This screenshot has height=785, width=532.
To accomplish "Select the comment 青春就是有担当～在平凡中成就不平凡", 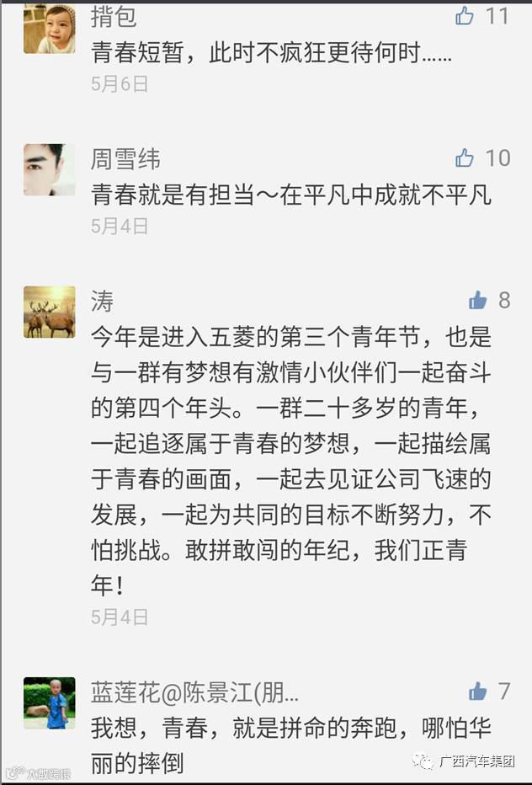I will click(290, 195).
